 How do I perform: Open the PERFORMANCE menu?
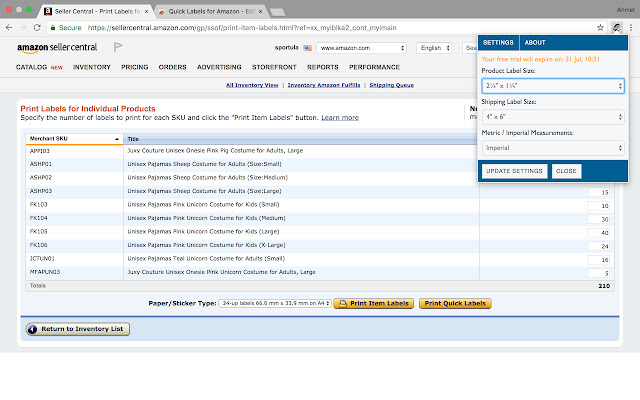pos(374,67)
